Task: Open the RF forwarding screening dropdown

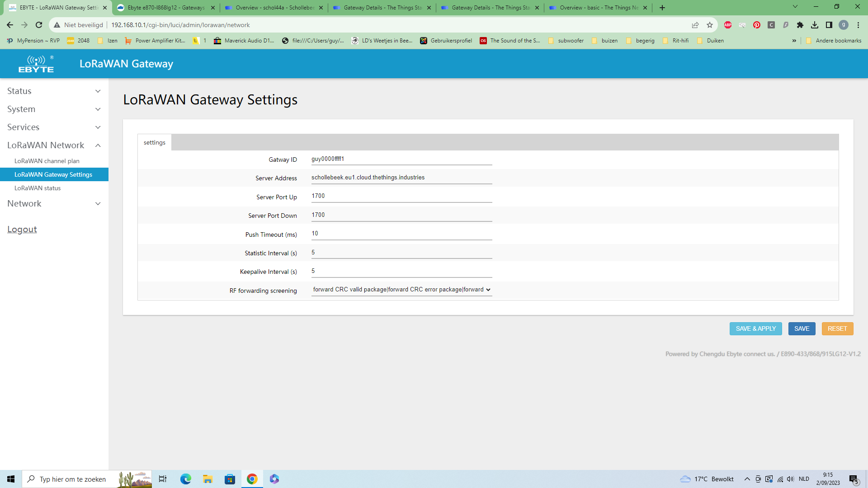Action: point(401,290)
